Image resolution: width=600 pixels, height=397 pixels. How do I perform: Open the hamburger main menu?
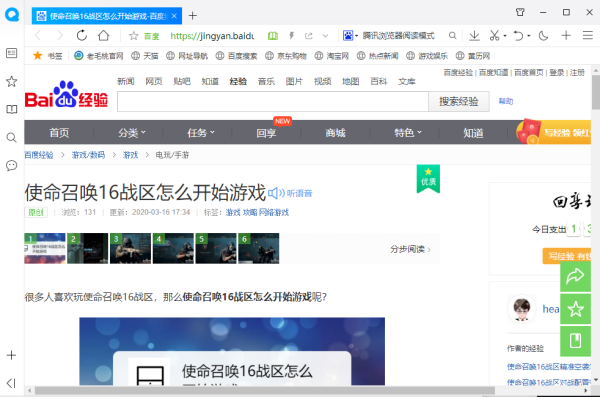(x=588, y=36)
